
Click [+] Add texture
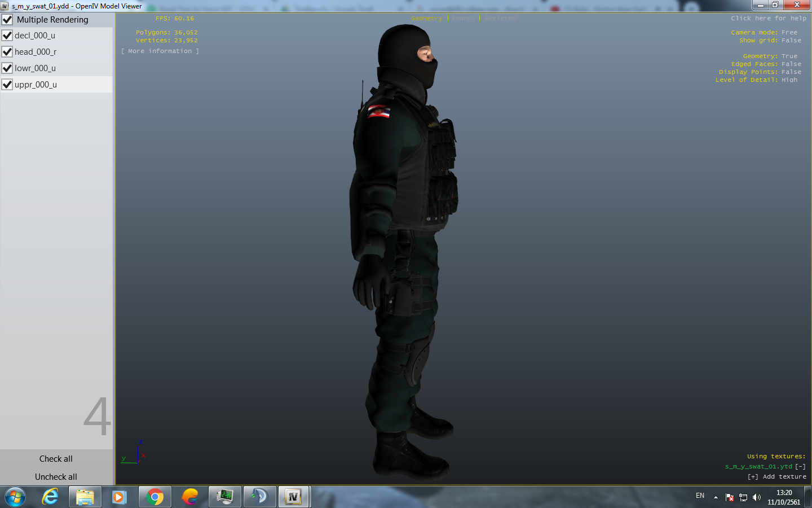777,477
